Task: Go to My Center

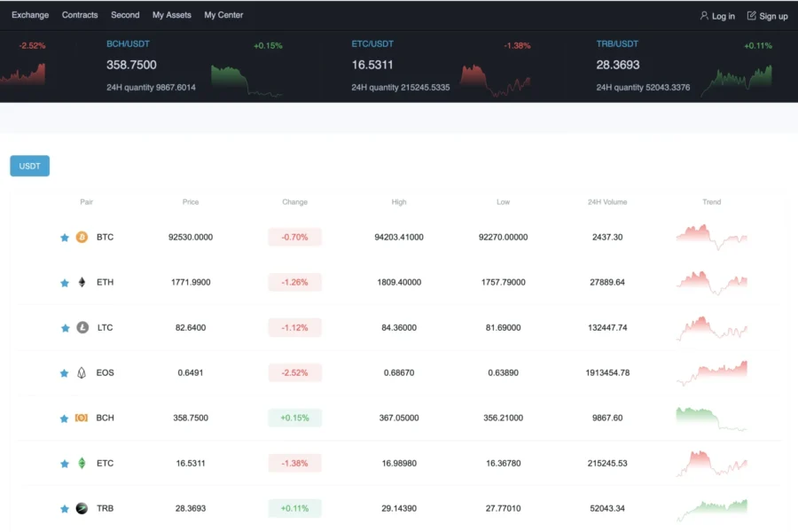Action: tap(223, 15)
